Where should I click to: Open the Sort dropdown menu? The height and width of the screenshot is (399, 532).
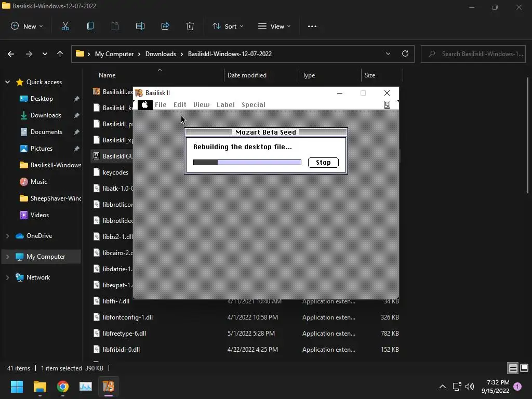click(228, 26)
